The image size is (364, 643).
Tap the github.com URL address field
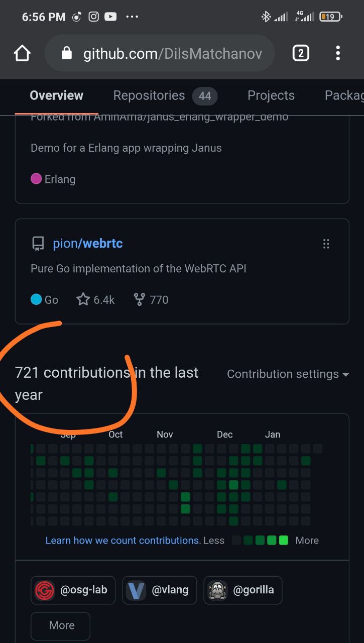[172, 53]
